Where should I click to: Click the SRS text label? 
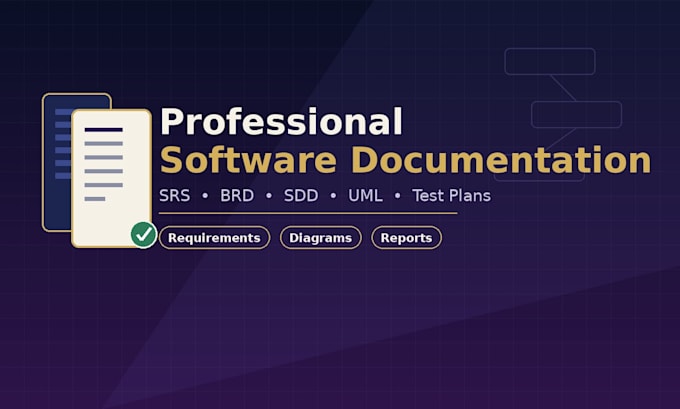coord(174,196)
